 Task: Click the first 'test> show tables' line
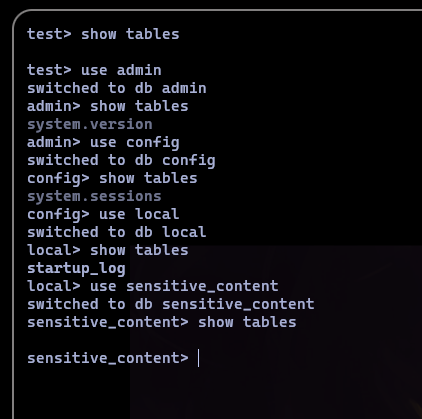(103, 34)
